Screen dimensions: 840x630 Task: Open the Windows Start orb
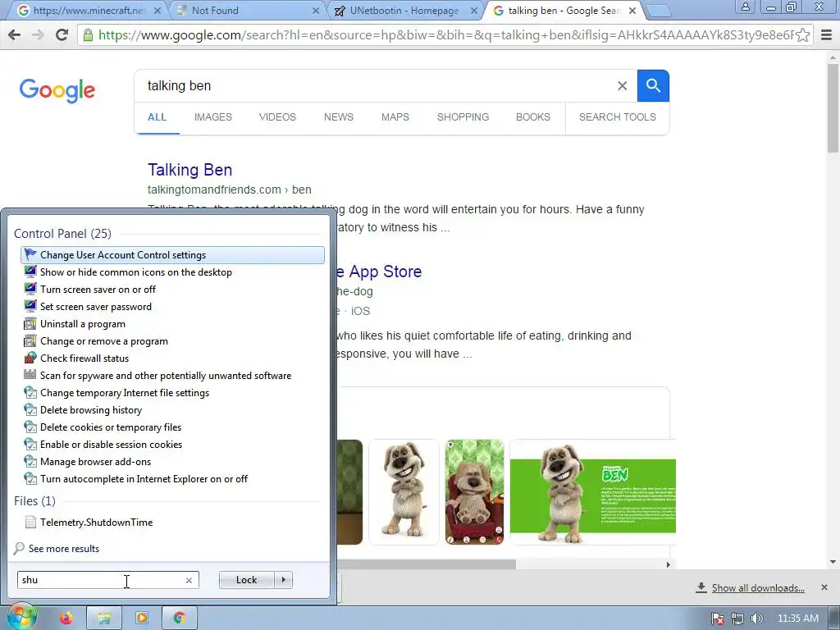pyautogui.click(x=21, y=618)
